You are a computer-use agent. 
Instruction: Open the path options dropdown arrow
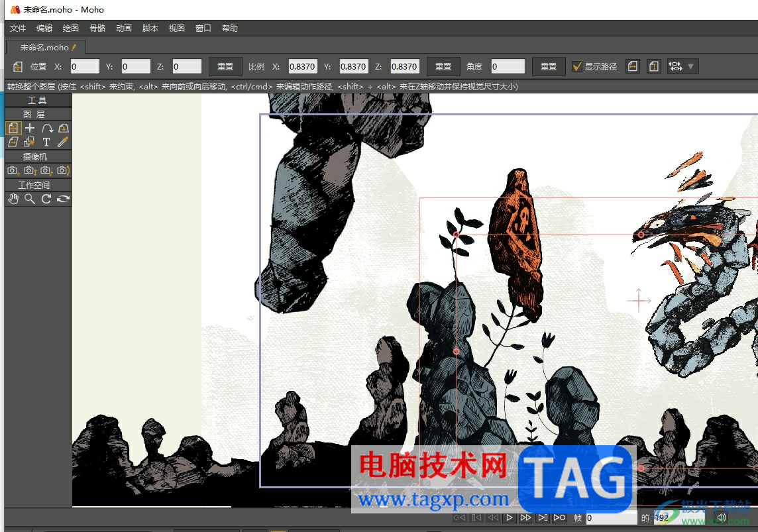(691, 67)
